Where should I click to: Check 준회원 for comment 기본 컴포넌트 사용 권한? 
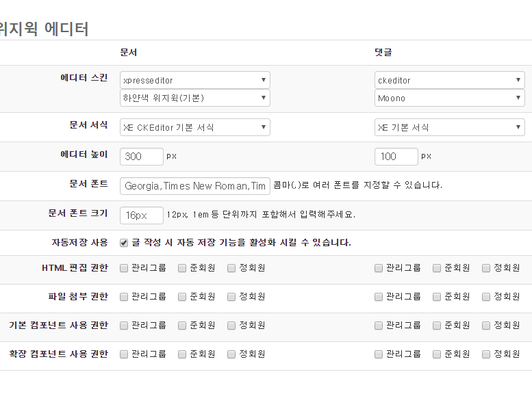click(x=437, y=326)
